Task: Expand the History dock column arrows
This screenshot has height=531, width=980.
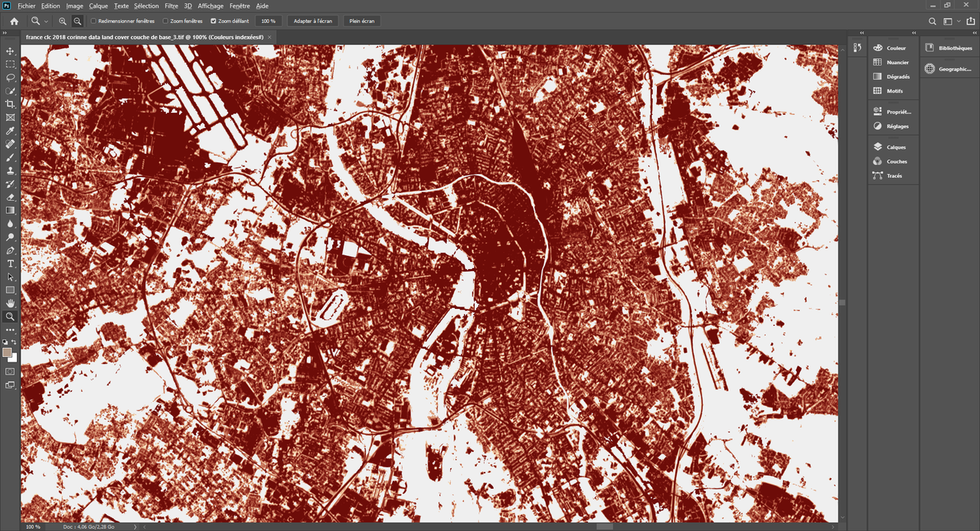Action: (862, 33)
